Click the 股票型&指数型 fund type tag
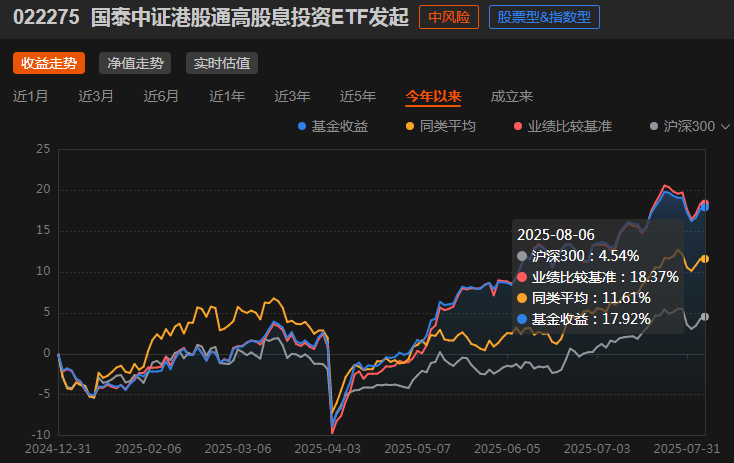The image size is (734, 463). coord(544,17)
